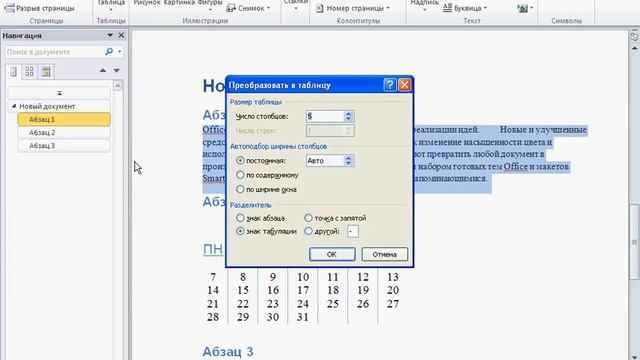Click OK in the dialog

pyautogui.click(x=332, y=254)
